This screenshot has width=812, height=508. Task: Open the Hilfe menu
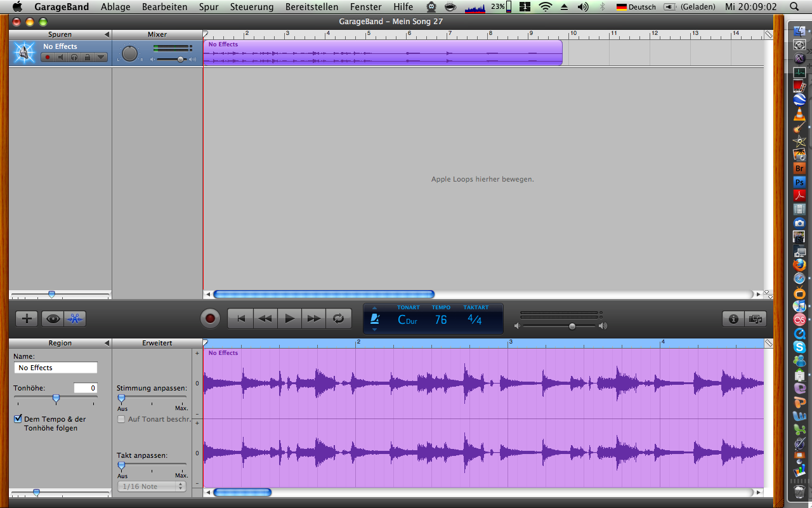point(403,7)
